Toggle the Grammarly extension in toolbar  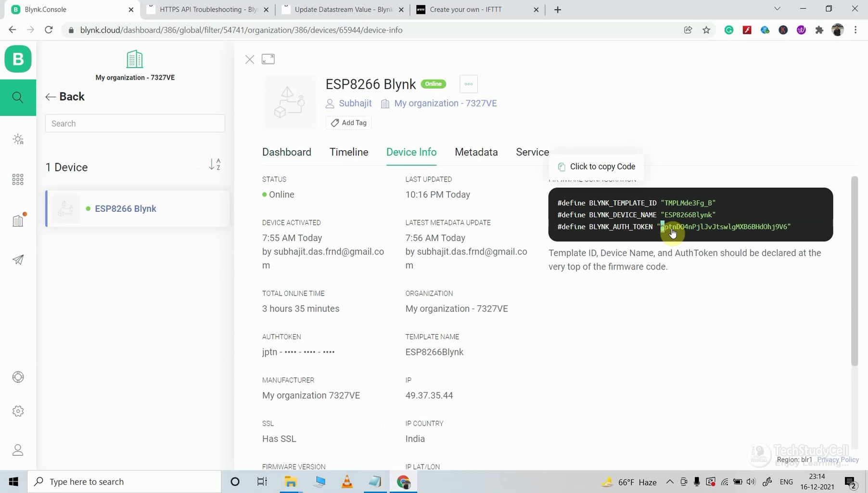click(x=729, y=30)
